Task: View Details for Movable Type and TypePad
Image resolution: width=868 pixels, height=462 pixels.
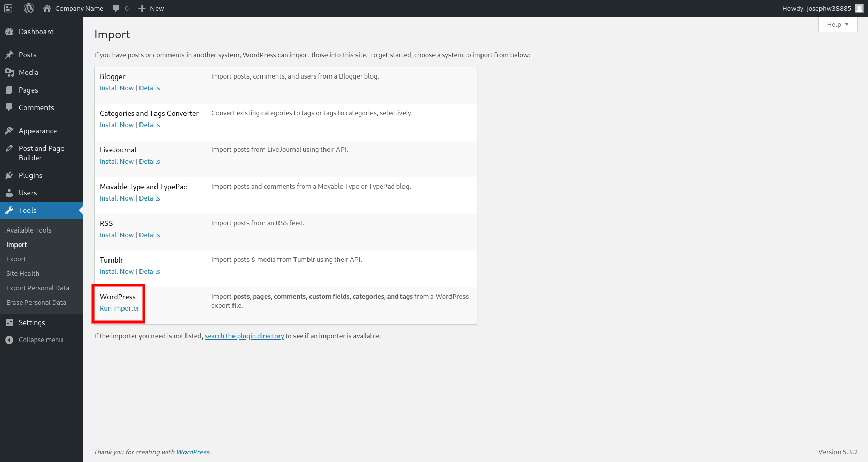Action: click(149, 198)
